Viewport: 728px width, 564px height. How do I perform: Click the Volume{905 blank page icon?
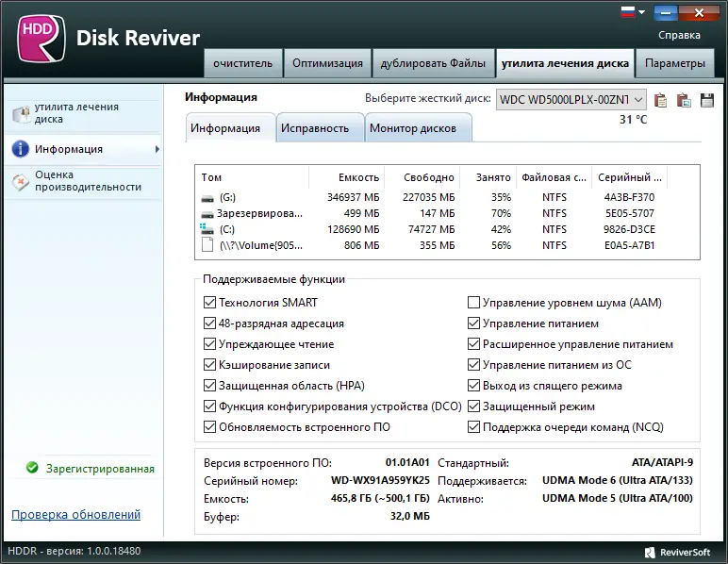[x=207, y=244]
